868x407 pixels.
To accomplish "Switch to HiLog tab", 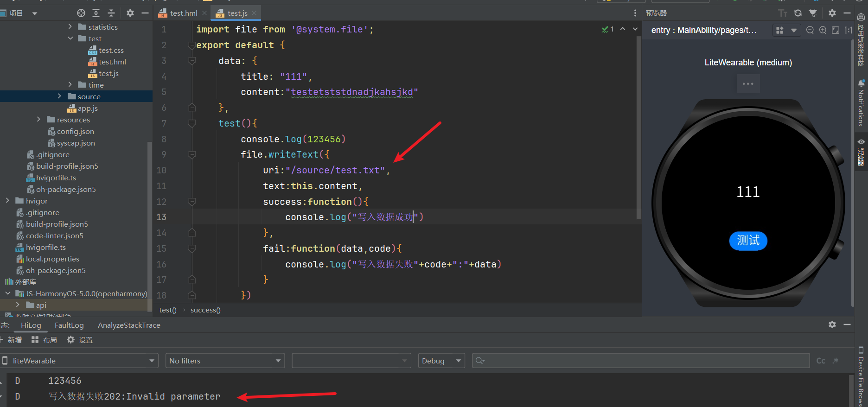I will point(31,325).
